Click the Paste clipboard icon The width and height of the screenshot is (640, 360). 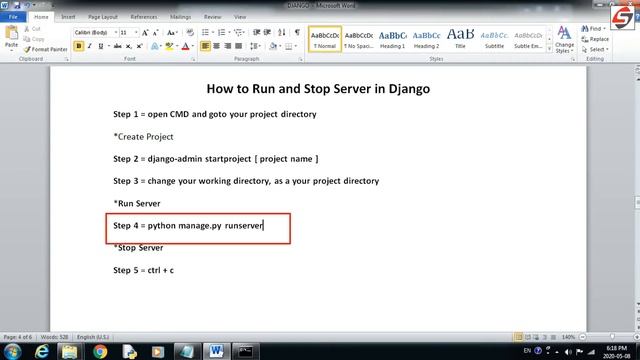pyautogui.click(x=11, y=33)
